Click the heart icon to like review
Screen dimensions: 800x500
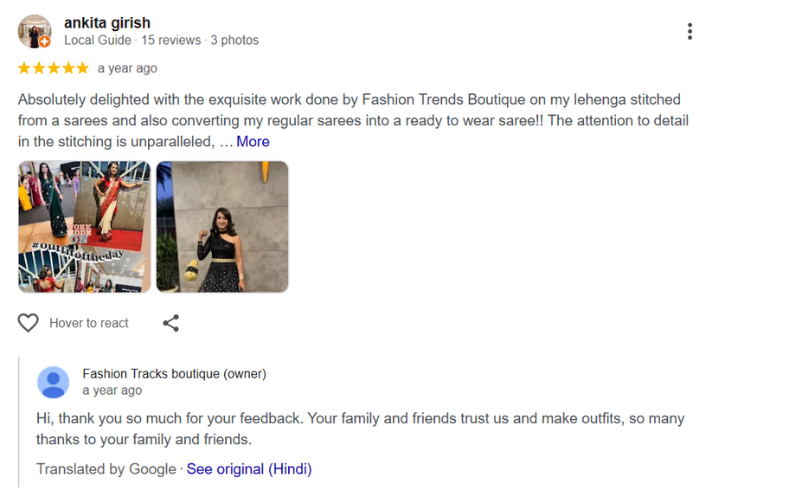pyautogui.click(x=28, y=323)
